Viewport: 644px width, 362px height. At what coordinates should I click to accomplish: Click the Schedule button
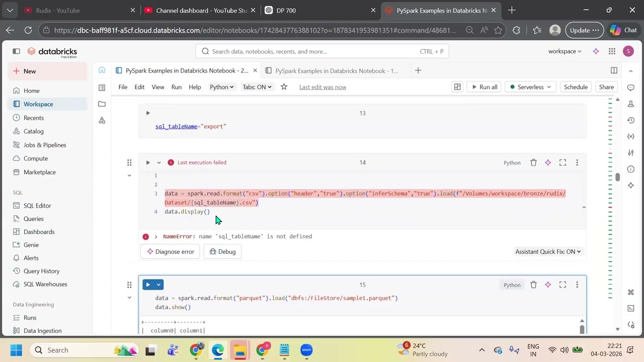tap(576, 87)
